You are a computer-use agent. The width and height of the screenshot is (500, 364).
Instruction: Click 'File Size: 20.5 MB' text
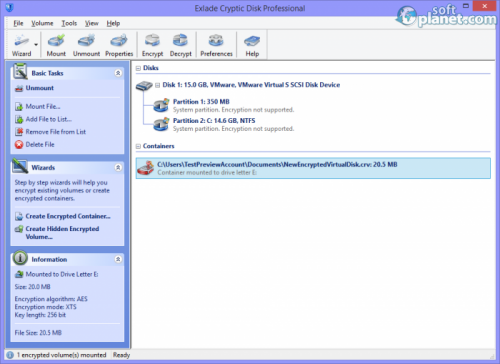38,333
